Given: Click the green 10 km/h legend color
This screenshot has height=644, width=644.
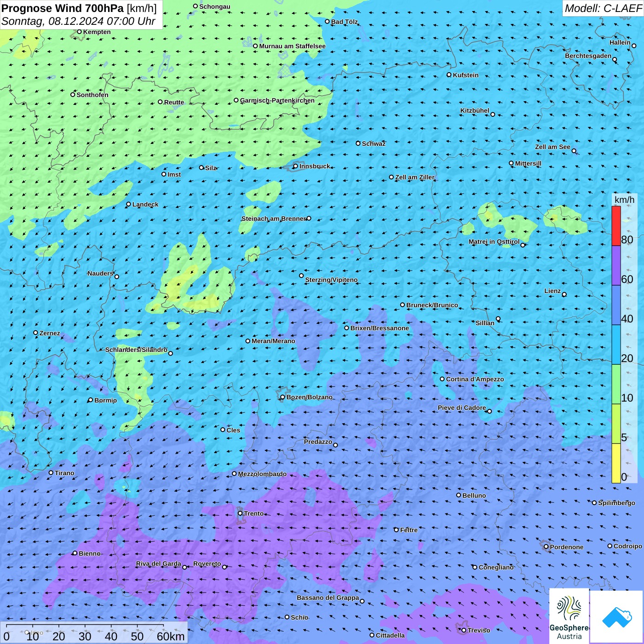Looking at the screenshot, I should point(616,384).
